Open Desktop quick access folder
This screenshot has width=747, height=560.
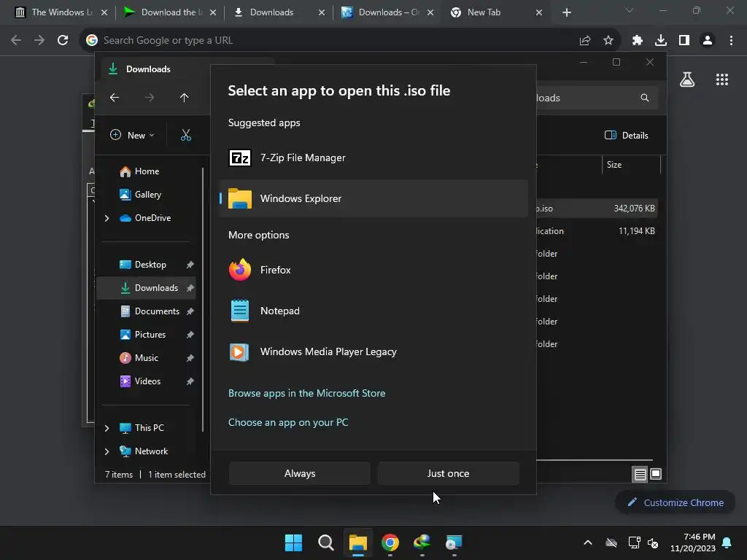(142, 264)
